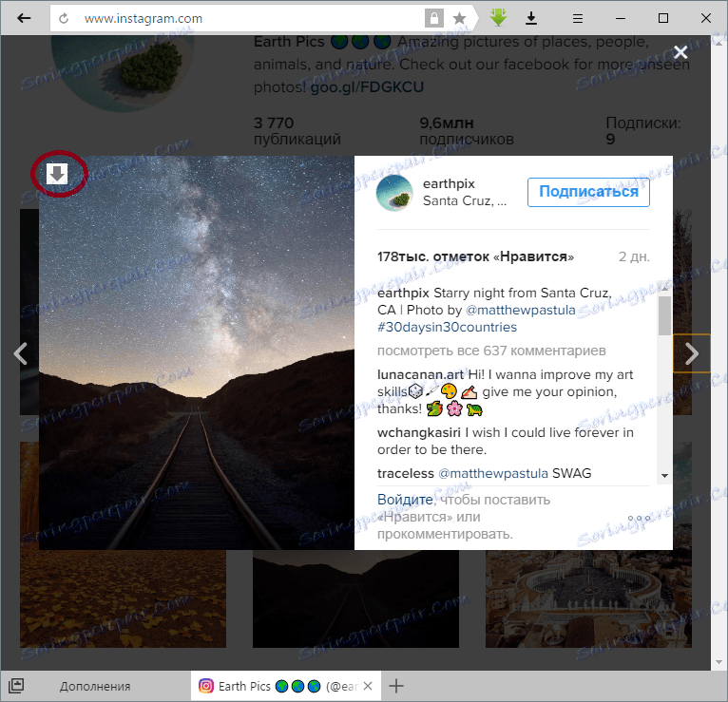The width and height of the screenshot is (728, 702).
Task: Open the three-dots more options on post
Action: (639, 519)
